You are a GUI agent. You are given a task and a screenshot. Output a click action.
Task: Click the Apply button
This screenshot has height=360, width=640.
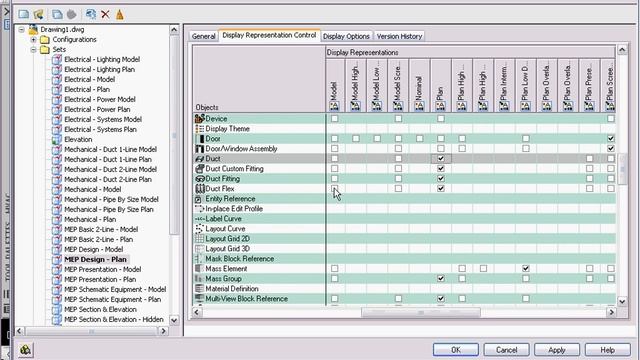[557, 350]
